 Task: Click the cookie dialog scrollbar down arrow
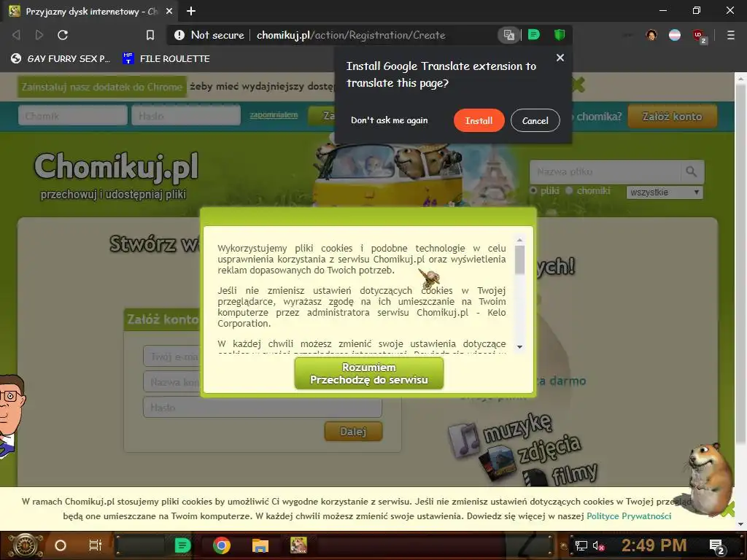tap(519, 346)
